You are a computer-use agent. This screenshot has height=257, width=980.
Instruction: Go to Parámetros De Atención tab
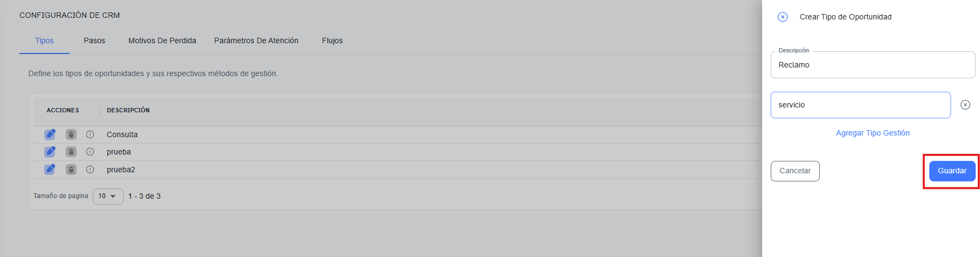[256, 40]
